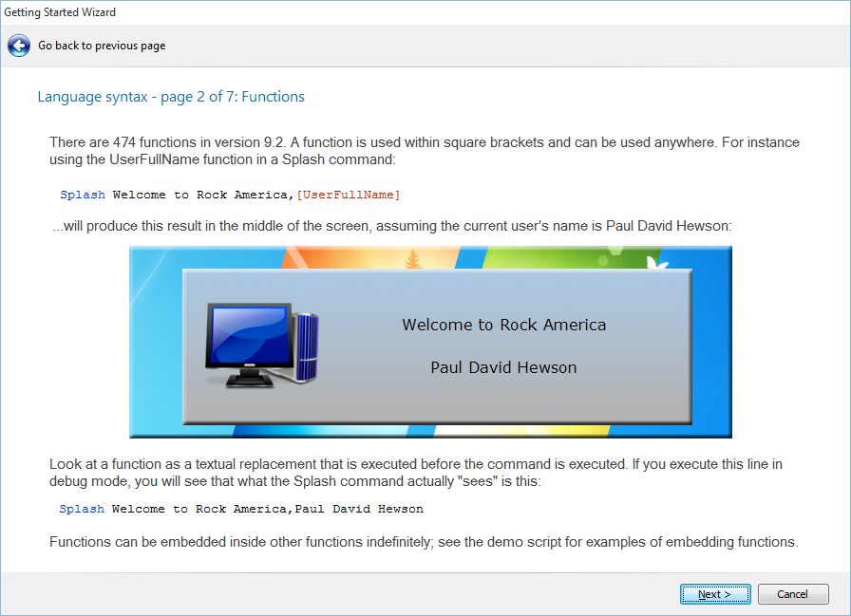Screen dimensions: 851x616
Task: Select the 'Welcome to Rock America' splash text
Action: tap(503, 325)
